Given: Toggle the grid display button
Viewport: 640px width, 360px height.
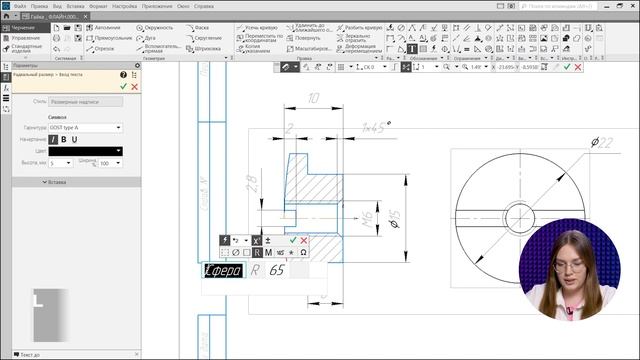Looking at the screenshot, I should pos(341,67).
